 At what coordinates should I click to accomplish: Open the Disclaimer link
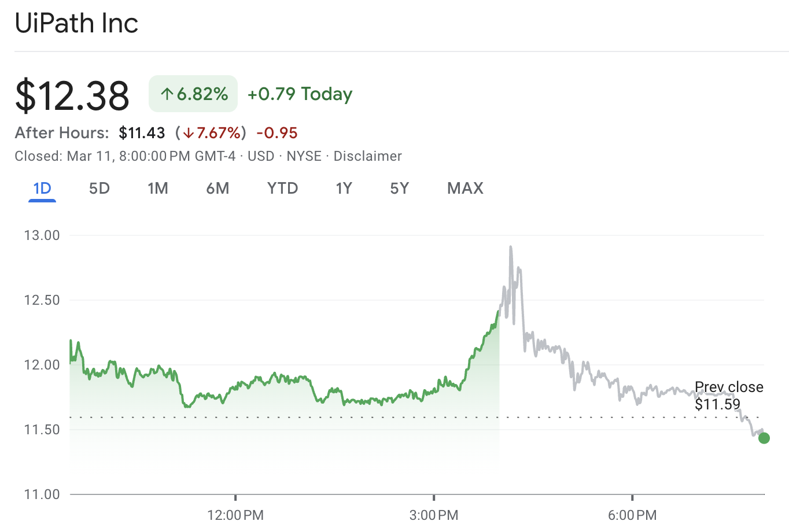pos(367,156)
